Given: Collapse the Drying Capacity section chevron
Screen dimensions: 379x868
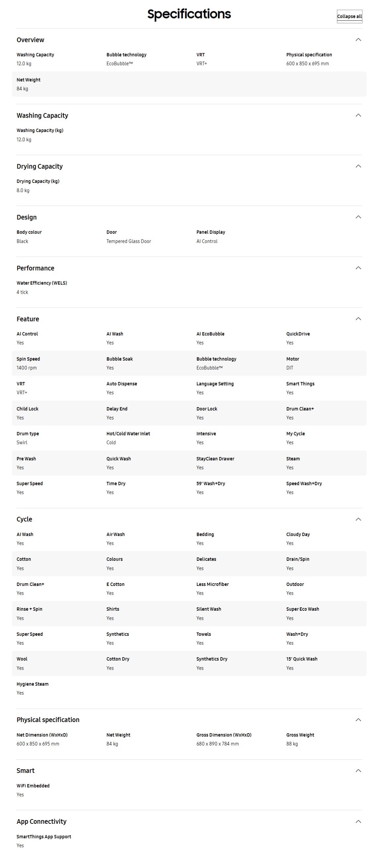Looking at the screenshot, I should click(358, 166).
